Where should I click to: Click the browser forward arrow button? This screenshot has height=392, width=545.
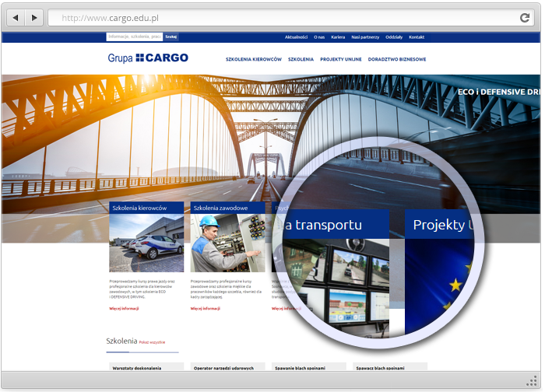(x=34, y=18)
